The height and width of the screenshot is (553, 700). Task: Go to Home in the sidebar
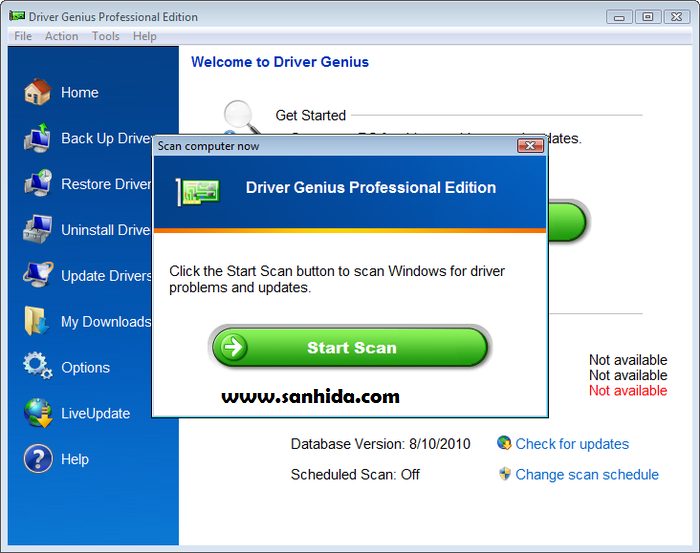tap(80, 92)
